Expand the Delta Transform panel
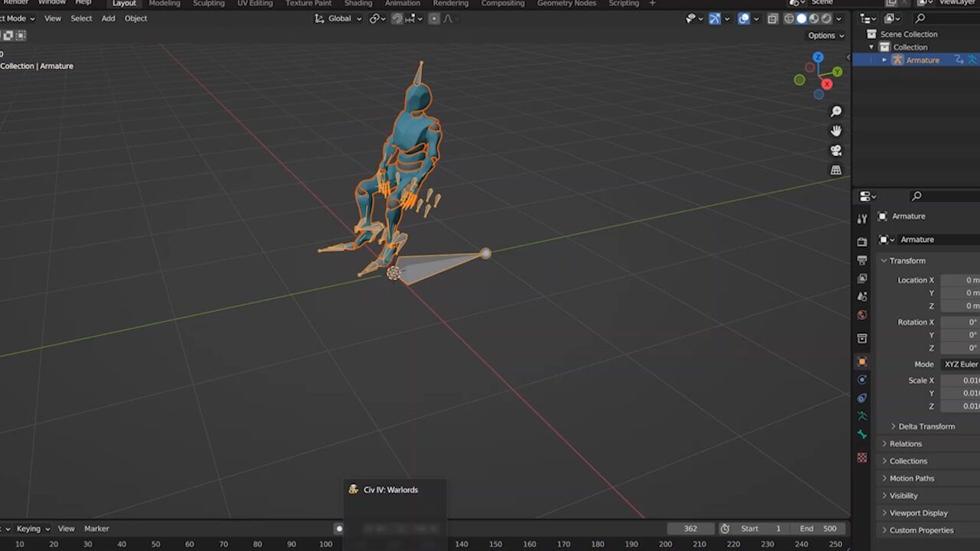Screen dimensions: 980x551 [926, 426]
